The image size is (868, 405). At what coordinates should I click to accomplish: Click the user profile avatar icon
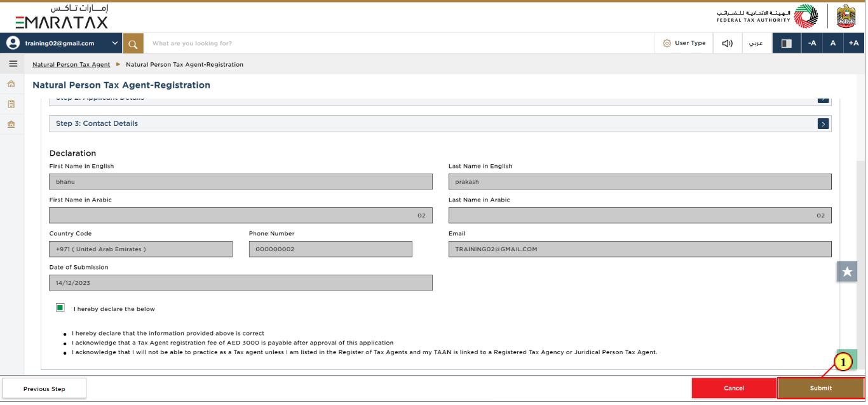[x=13, y=43]
